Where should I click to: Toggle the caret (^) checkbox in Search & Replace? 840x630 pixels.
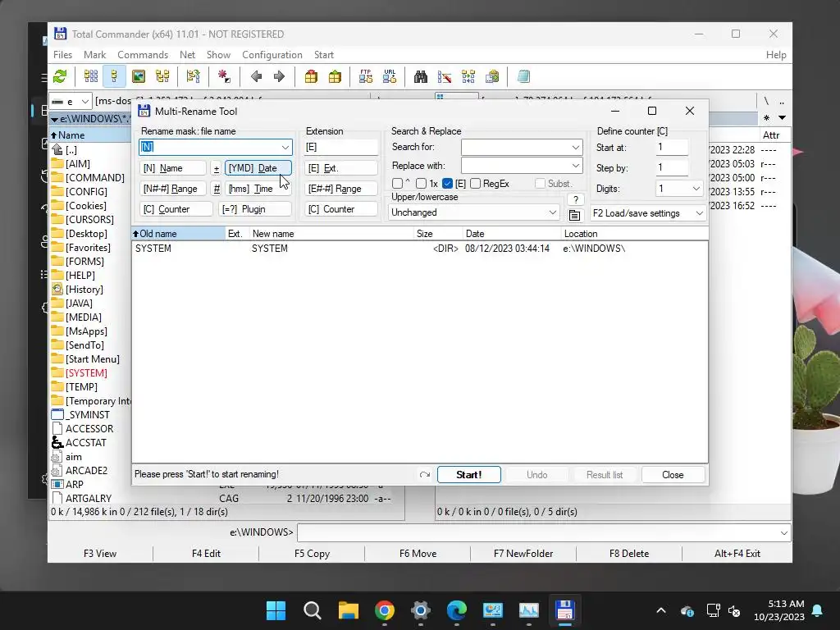pyautogui.click(x=398, y=184)
